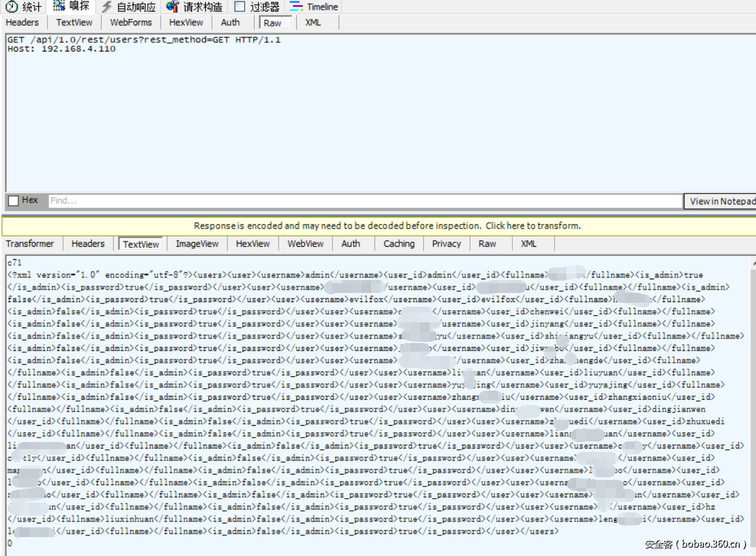Click the yellow decode response banner
Image resolution: width=756 pixels, height=556 pixels.
(x=387, y=226)
